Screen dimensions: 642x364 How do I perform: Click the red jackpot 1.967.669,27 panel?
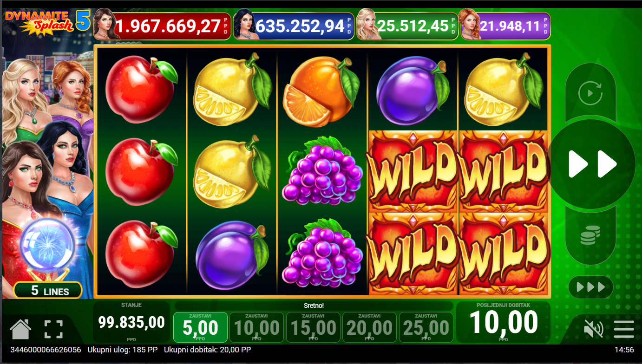[x=162, y=26]
